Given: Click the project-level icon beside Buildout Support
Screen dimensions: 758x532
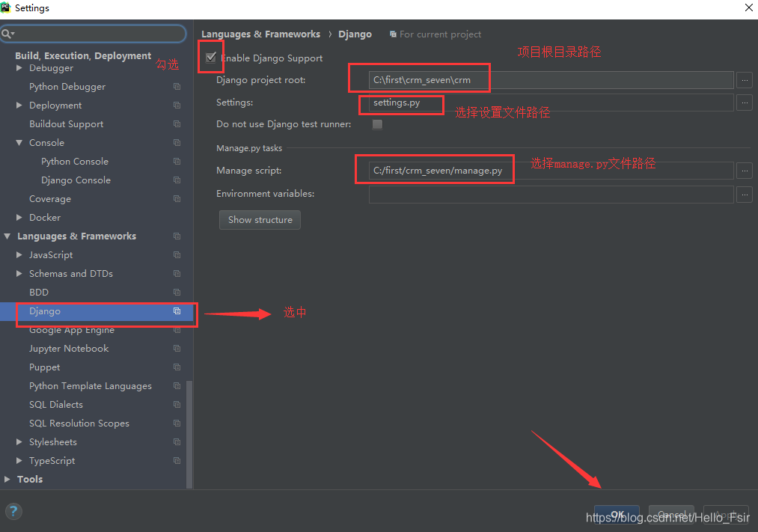Looking at the screenshot, I should click(x=177, y=124).
